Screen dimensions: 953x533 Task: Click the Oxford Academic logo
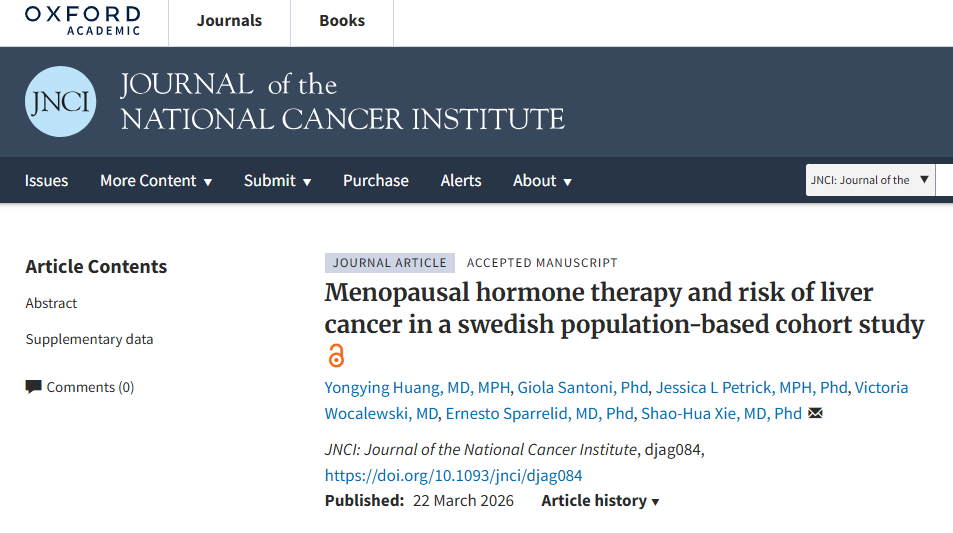pyautogui.click(x=82, y=20)
